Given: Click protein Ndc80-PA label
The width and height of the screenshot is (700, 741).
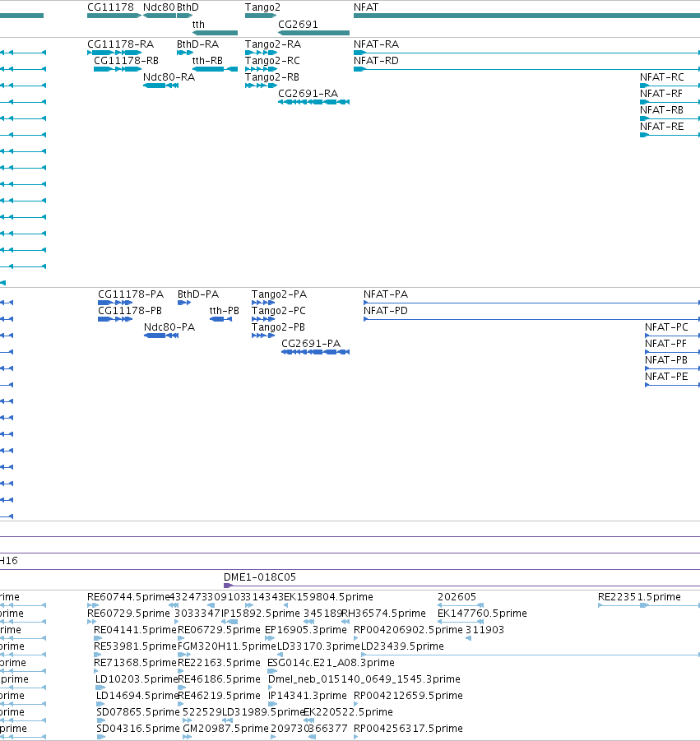Looking at the screenshot, I should coord(169,327).
